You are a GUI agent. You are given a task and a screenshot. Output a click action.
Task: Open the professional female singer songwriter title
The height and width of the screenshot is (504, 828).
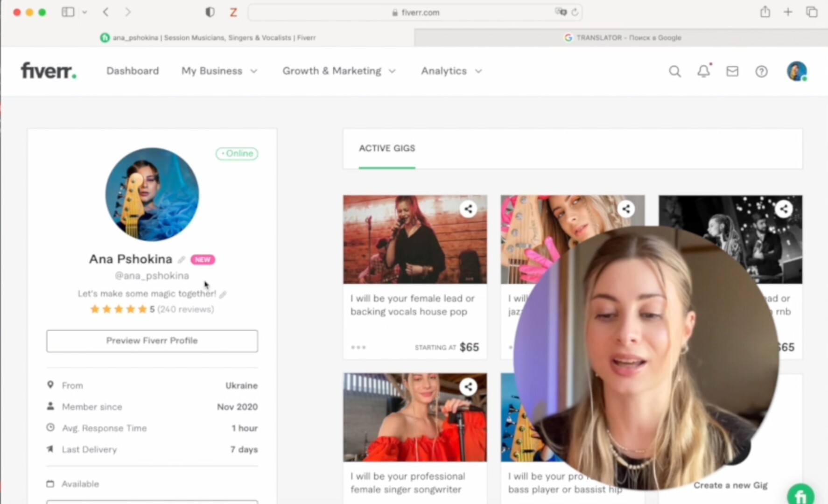408,483
